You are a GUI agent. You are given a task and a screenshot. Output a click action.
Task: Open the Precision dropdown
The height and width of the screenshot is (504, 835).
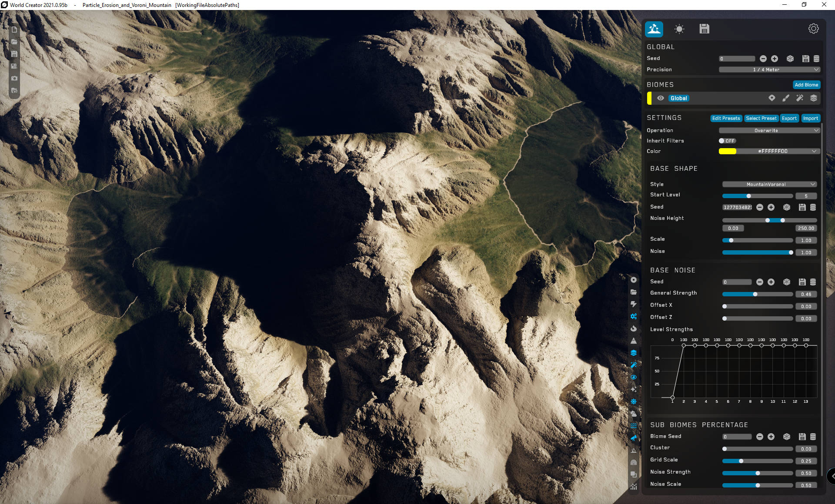click(x=769, y=70)
